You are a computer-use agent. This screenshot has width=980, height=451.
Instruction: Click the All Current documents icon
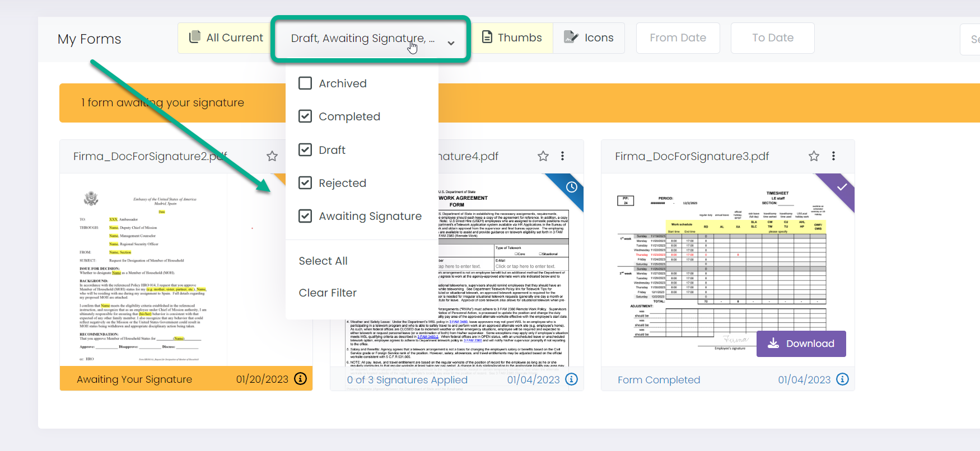(x=195, y=37)
